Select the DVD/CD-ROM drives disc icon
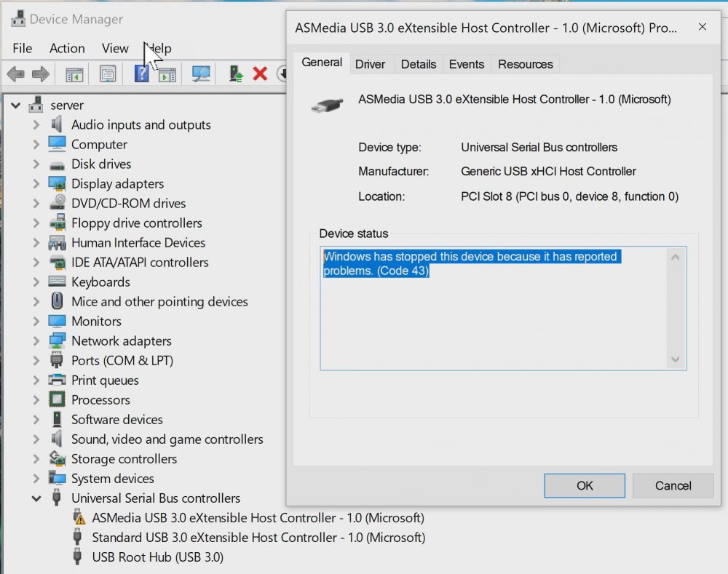728x574 pixels. click(x=57, y=202)
